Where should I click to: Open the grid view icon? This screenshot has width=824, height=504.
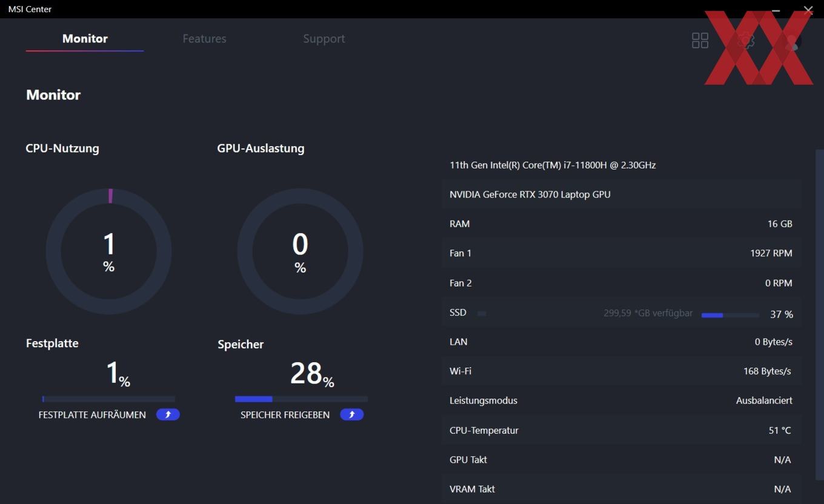[700, 41]
